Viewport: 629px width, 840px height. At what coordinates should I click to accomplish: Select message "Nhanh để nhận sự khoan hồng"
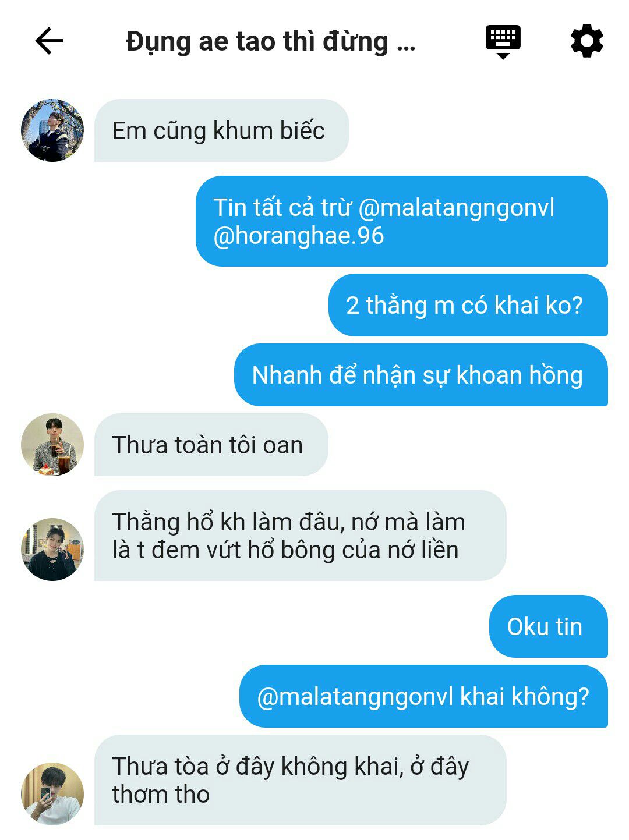coord(421,375)
